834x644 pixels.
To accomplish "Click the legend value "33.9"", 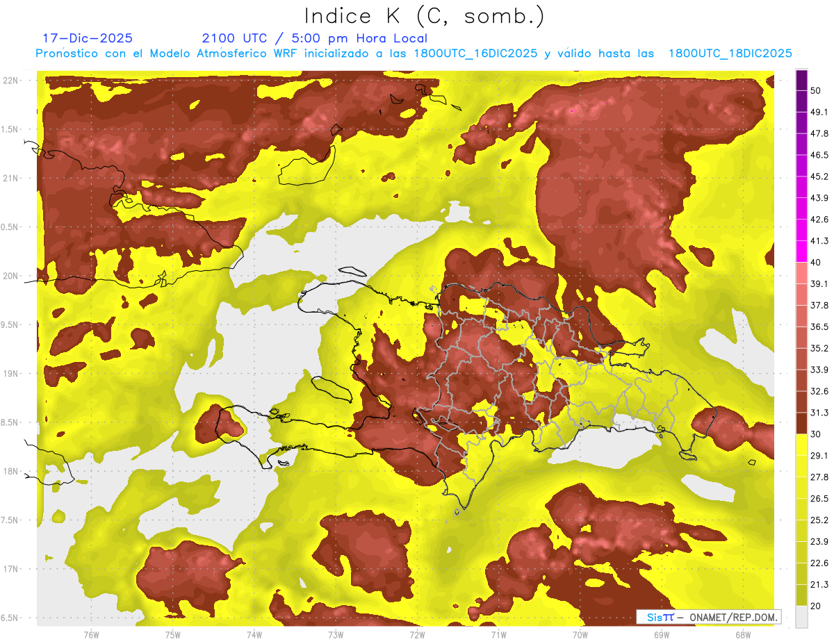I will click(819, 370).
